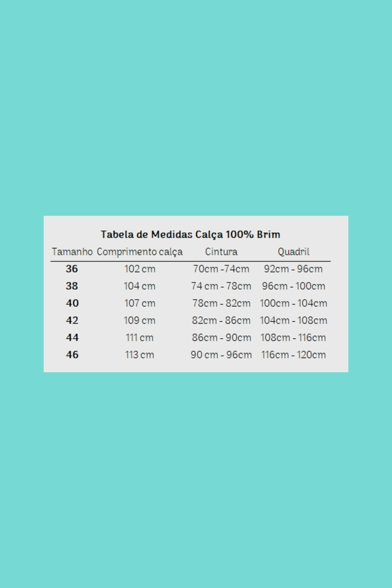This screenshot has height=588, width=392.
Task: Click the 108cm - 116cm hip cell
Action: (x=293, y=337)
